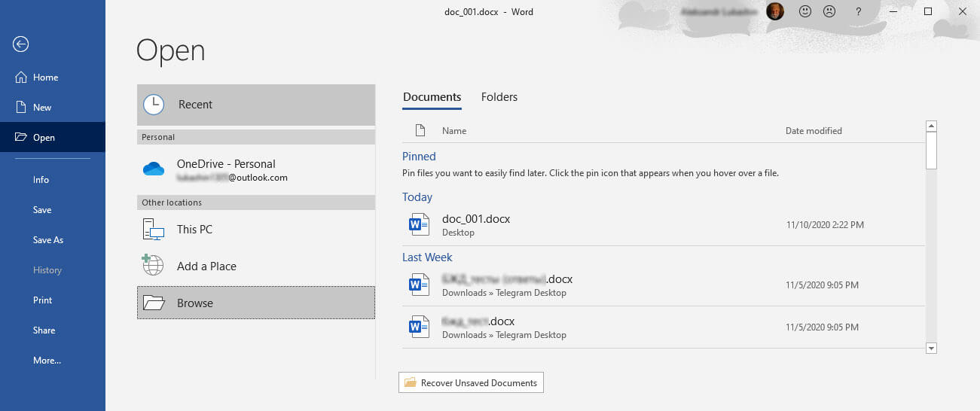This screenshot has width=980, height=411.
Task: Click the first 11/5/2020 9:05 PM date
Action: (822, 285)
